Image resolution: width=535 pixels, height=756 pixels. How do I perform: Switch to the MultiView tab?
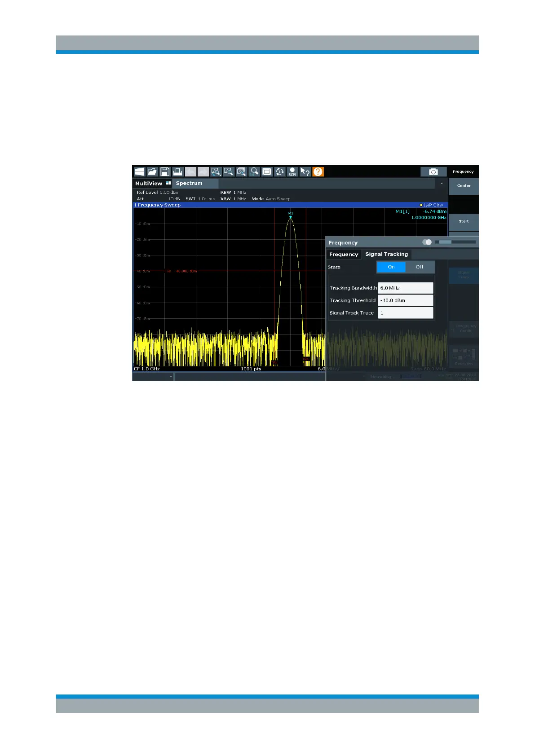click(153, 183)
